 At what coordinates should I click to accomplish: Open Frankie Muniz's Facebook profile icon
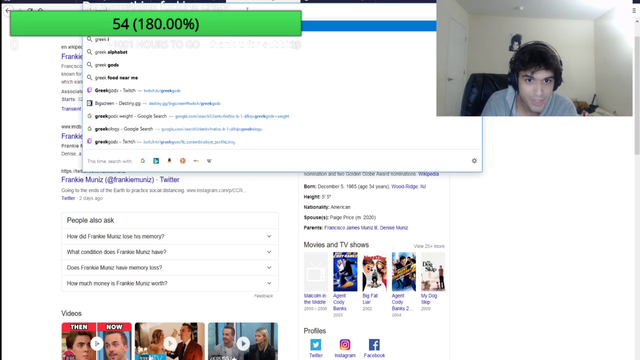click(374, 344)
